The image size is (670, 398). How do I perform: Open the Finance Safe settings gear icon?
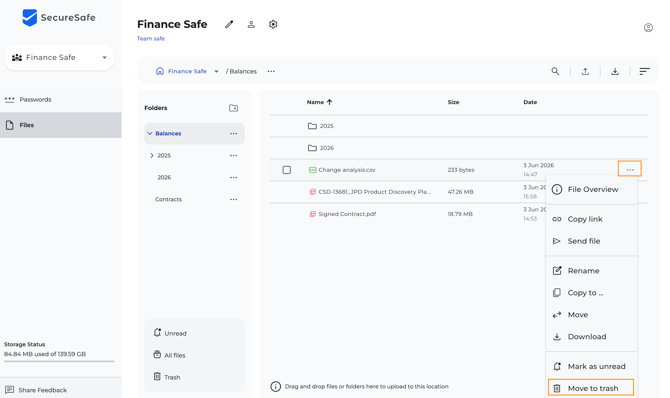click(x=273, y=24)
